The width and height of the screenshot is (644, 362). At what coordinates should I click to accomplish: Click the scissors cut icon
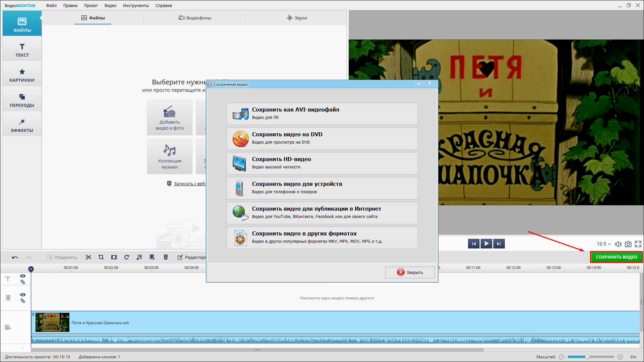click(89, 257)
